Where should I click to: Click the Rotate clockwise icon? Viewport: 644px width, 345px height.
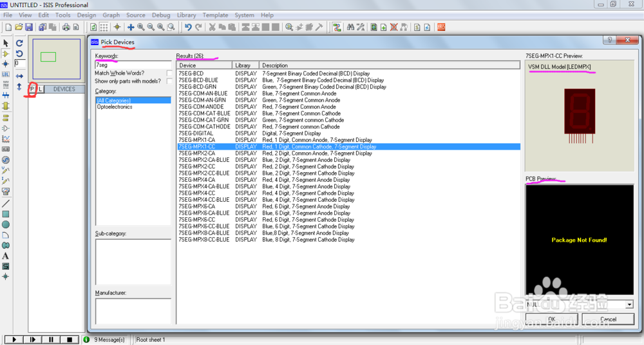19,43
